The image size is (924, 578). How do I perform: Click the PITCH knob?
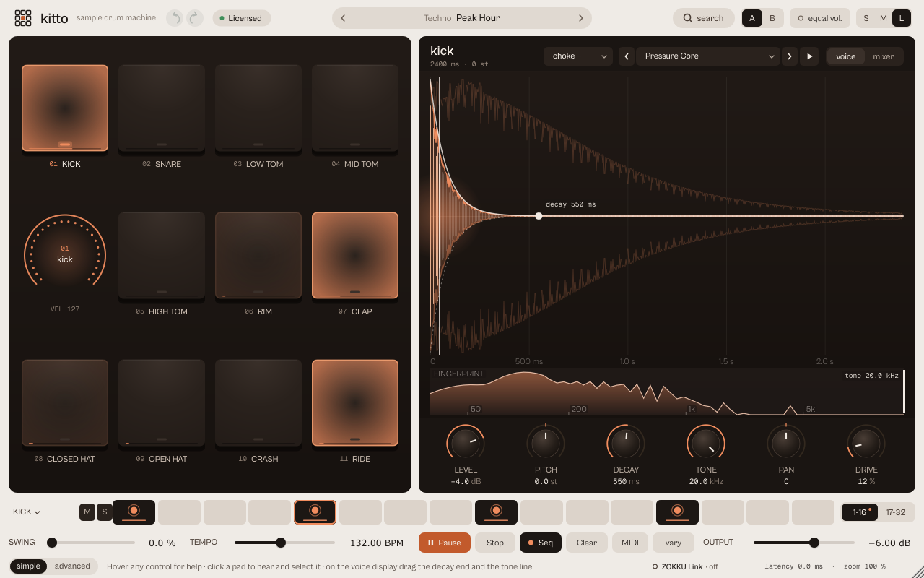pos(546,443)
